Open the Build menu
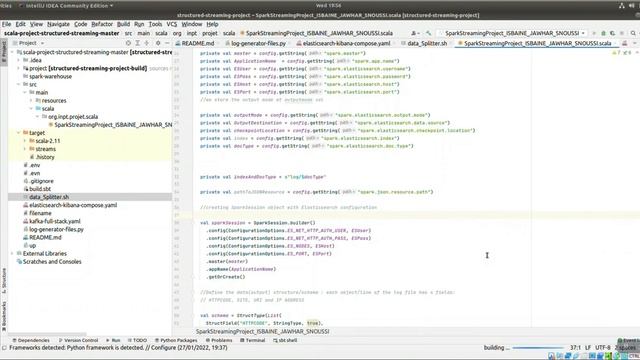The image size is (640, 360). click(123, 24)
